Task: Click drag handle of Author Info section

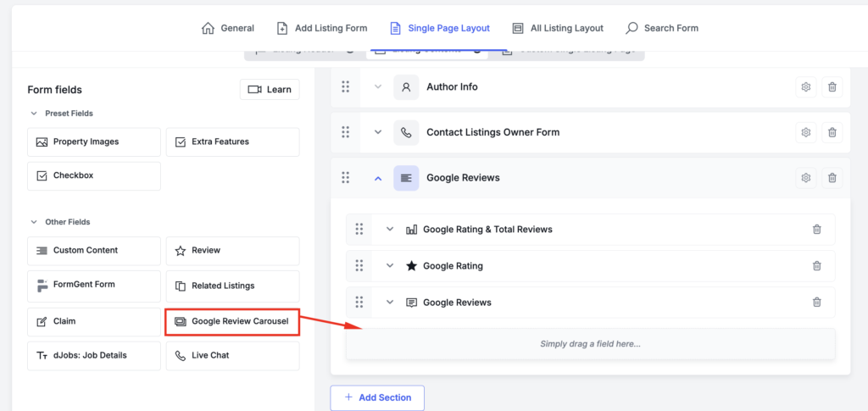Action: [x=346, y=86]
